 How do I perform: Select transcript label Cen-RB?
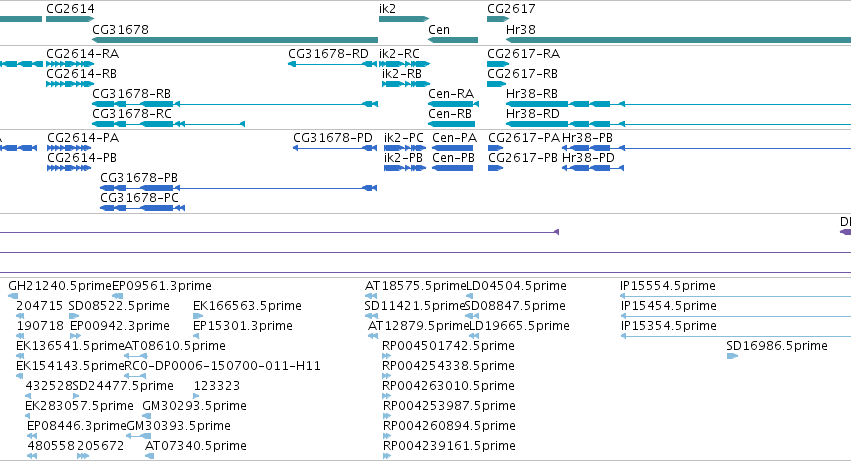(450, 114)
